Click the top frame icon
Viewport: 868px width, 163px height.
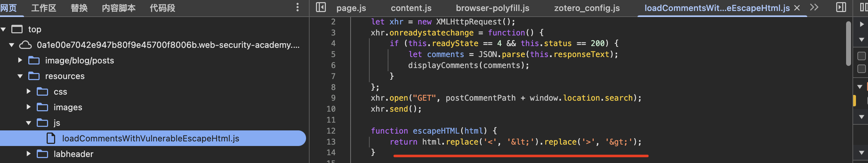[17, 29]
